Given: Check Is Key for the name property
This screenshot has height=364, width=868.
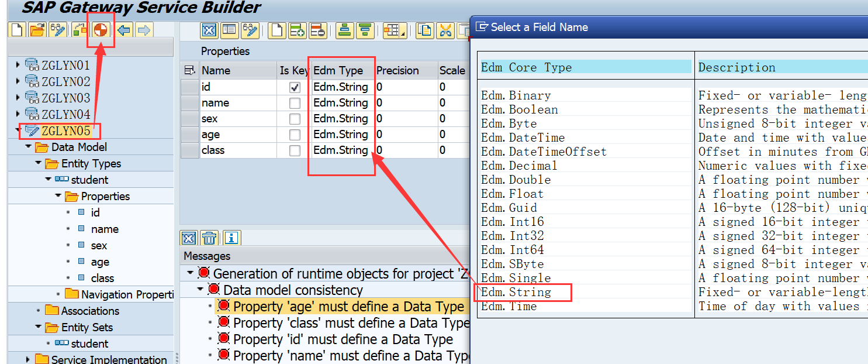Looking at the screenshot, I should [x=295, y=103].
